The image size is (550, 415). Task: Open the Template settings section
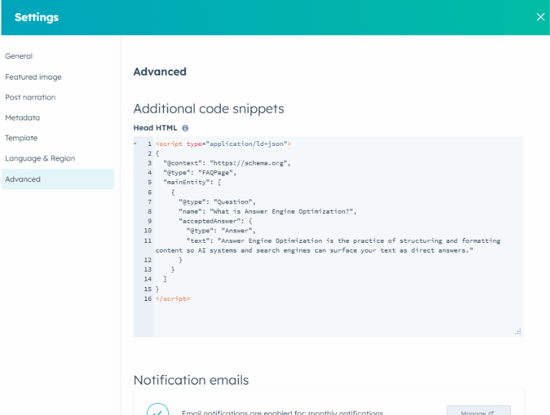(21, 138)
